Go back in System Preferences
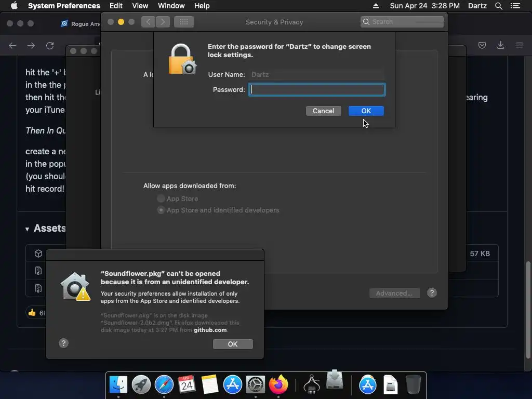Screen dimensions: 532x399 (x=148, y=22)
